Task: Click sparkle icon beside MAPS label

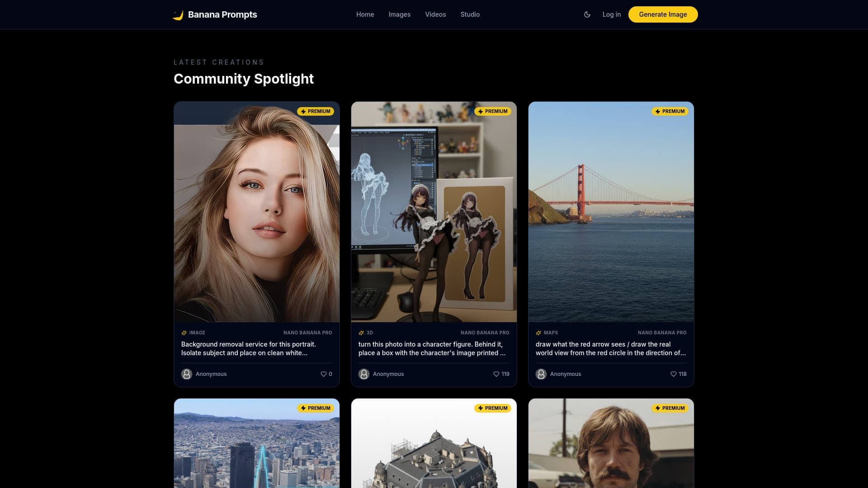Action: (x=538, y=333)
